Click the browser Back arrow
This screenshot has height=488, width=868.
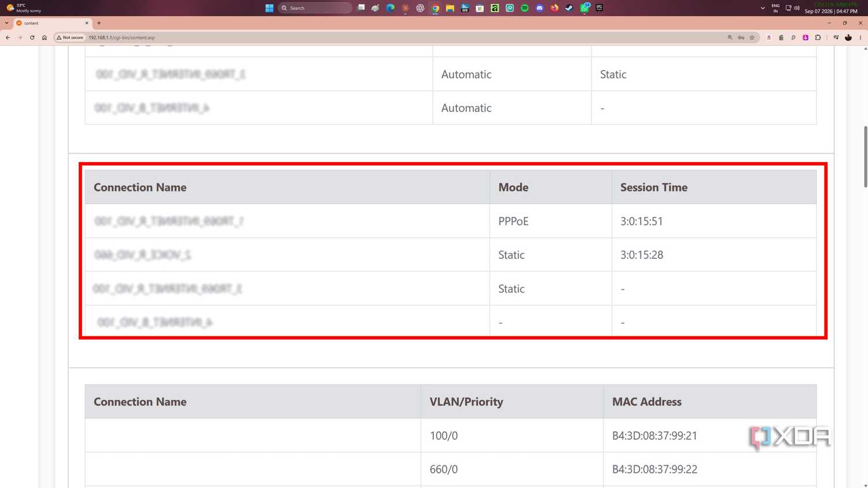click(8, 38)
